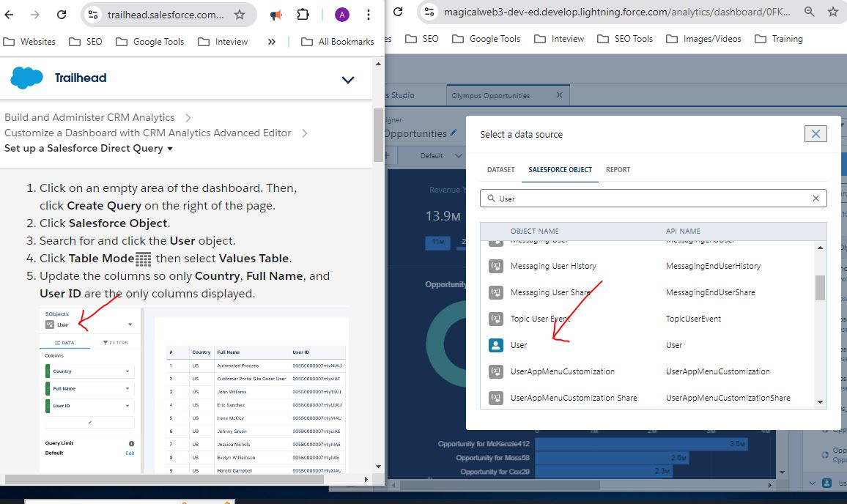The height and width of the screenshot is (504, 847).
Task: Open Chrome three-dot menu in Trailhead window
Action: point(369,15)
